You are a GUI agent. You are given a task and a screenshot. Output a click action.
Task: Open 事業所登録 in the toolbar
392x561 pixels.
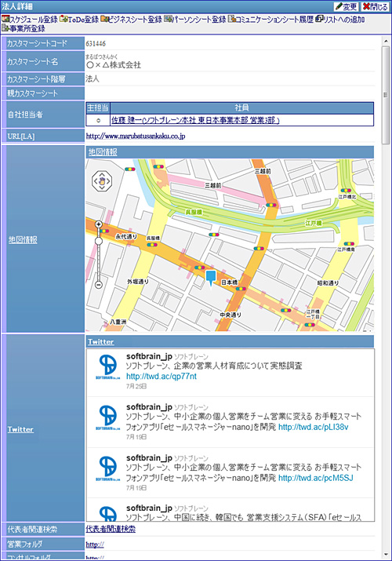27,28
